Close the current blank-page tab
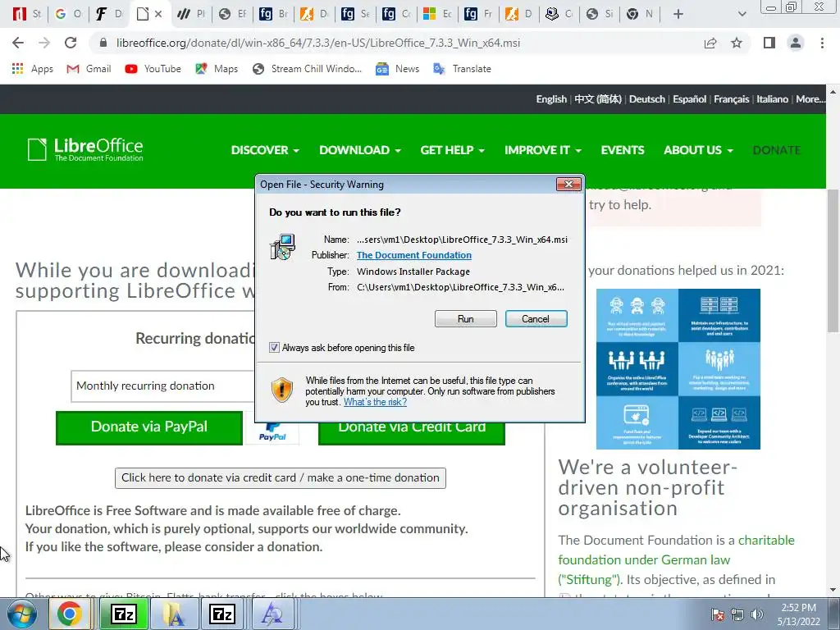The width and height of the screenshot is (840, 630). (158, 14)
